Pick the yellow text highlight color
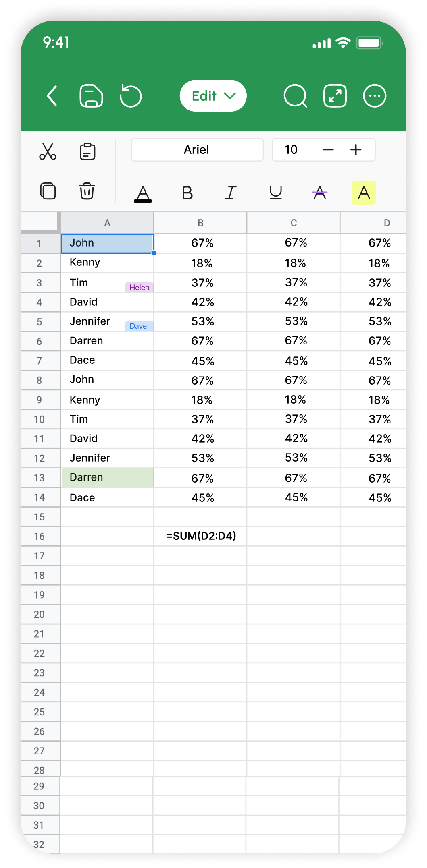The height and width of the screenshot is (868, 427). click(x=364, y=193)
